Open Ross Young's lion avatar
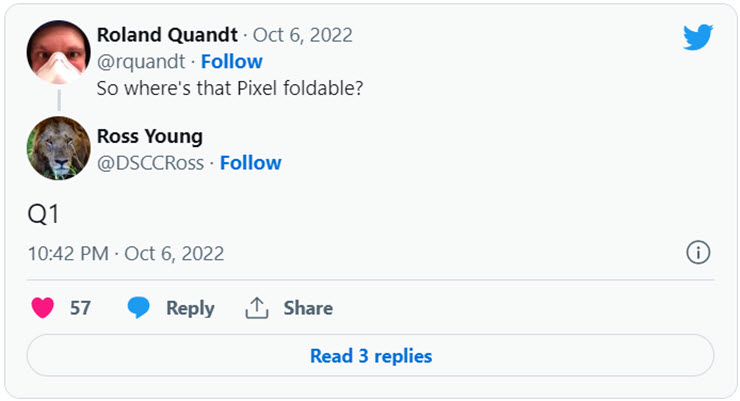The height and width of the screenshot is (401, 740). click(58, 148)
